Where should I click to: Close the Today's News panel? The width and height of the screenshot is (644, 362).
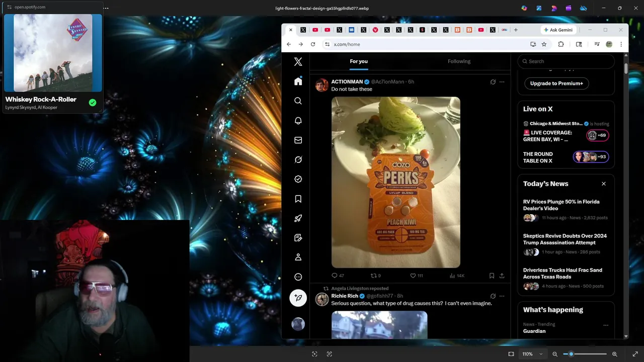pyautogui.click(x=604, y=184)
